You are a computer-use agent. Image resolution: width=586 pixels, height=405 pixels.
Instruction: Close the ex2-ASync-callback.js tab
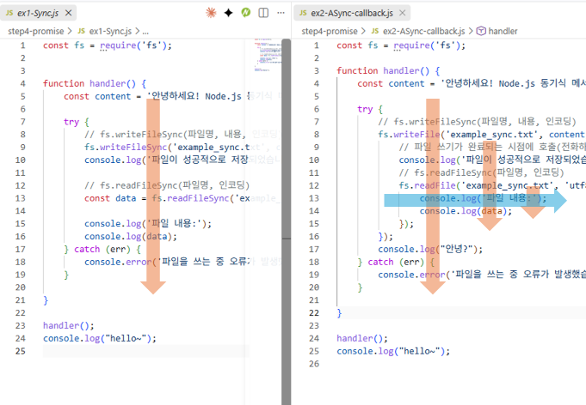point(402,13)
